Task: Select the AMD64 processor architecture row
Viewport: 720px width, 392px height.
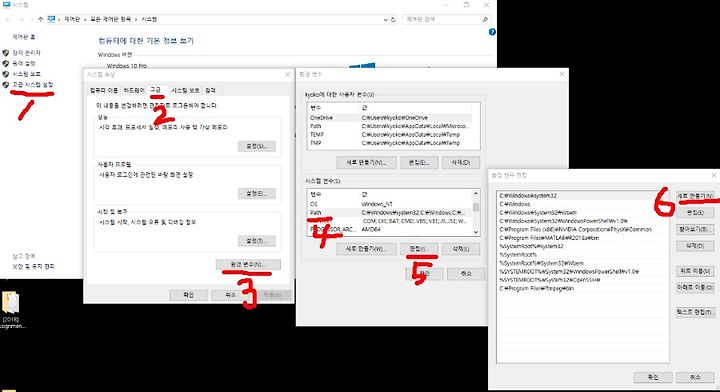Action: tap(390, 229)
